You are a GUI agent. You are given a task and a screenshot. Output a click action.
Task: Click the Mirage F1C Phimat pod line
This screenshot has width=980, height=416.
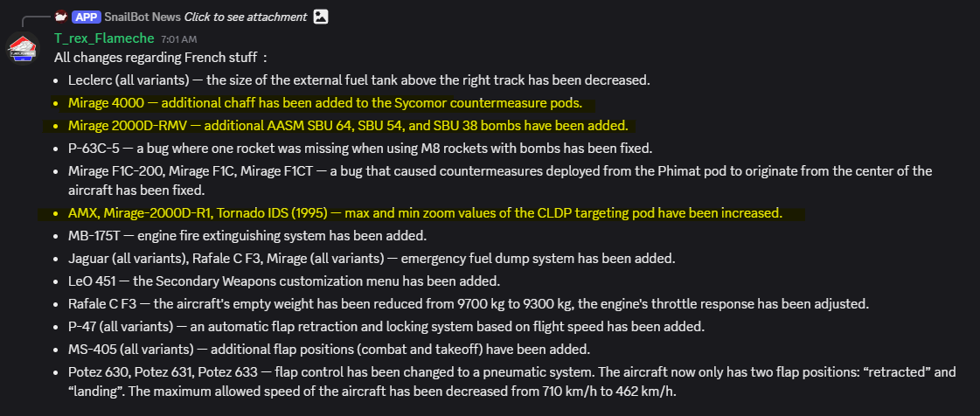click(500, 180)
